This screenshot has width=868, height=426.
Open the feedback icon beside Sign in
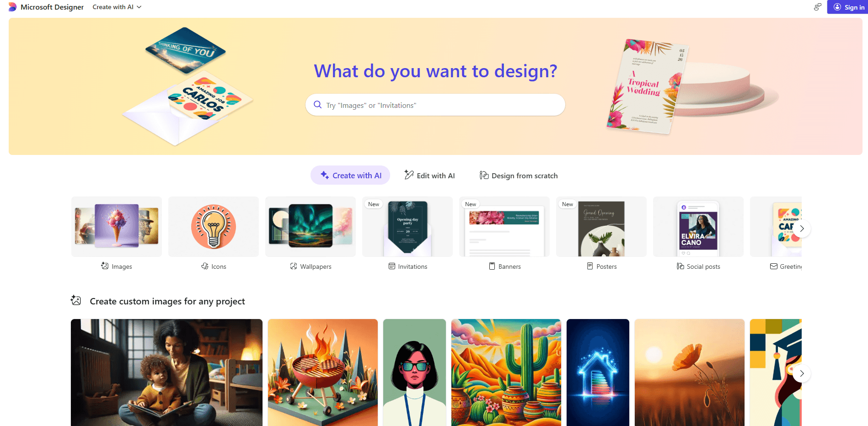tap(817, 7)
